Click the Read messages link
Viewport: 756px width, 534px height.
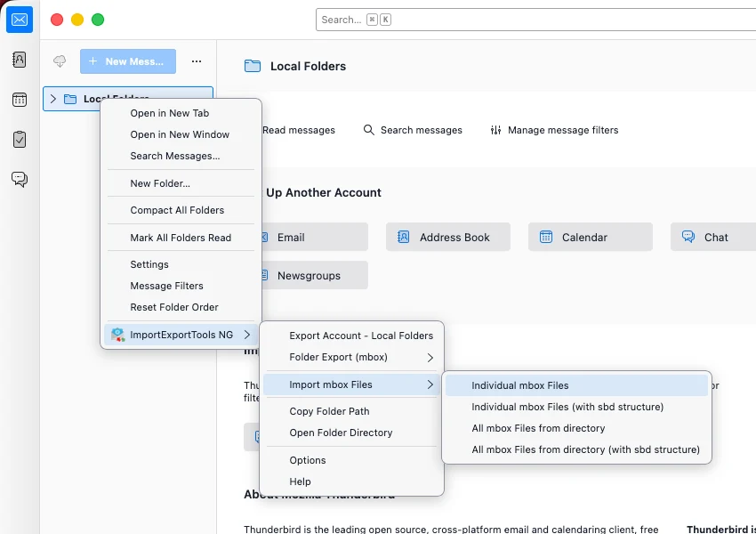coord(299,130)
